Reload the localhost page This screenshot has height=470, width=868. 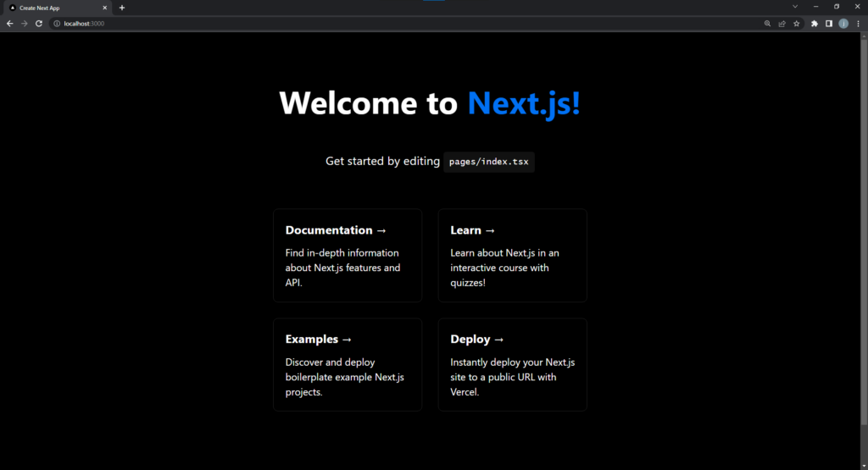point(39,24)
